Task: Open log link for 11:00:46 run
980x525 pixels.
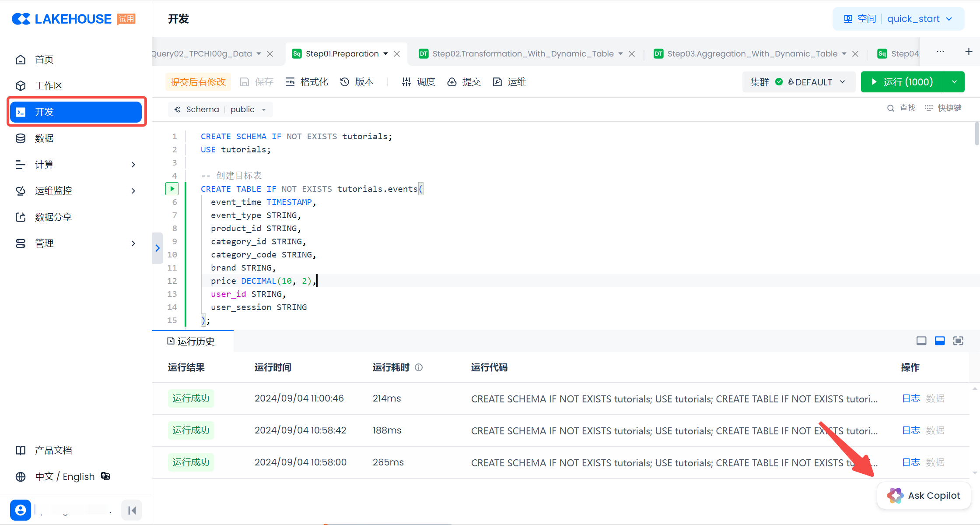Action: click(911, 398)
